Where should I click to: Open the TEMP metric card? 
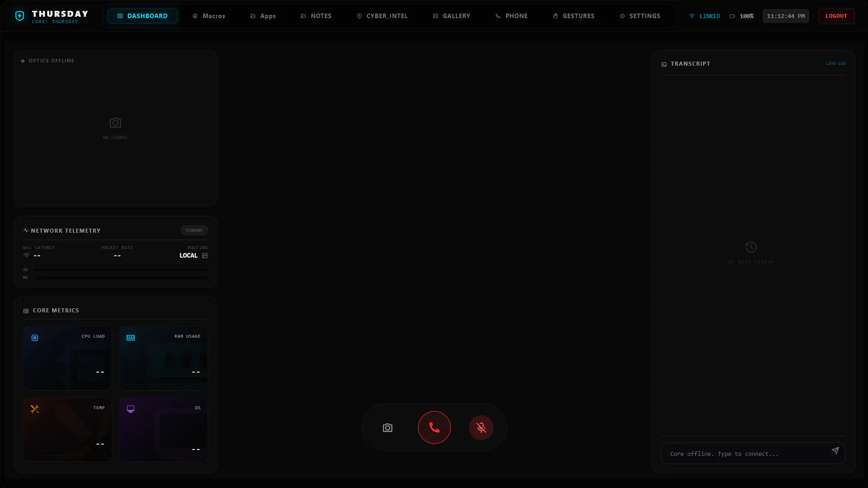(x=67, y=430)
